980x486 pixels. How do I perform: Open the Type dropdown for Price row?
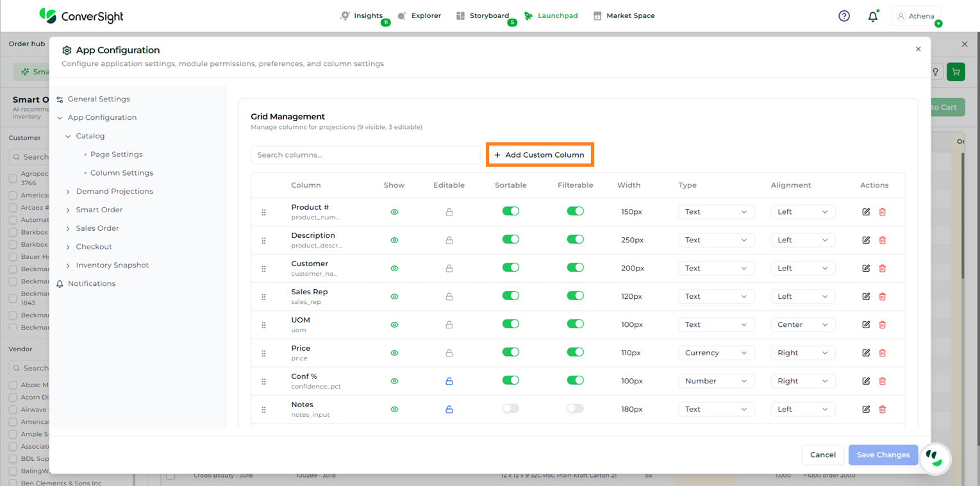(x=716, y=353)
